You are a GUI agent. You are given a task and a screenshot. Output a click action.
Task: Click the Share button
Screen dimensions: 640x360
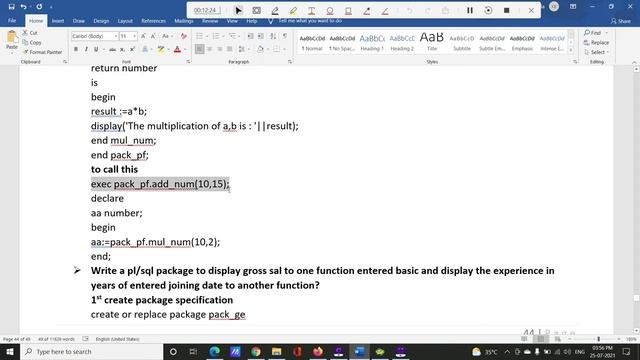(x=620, y=21)
